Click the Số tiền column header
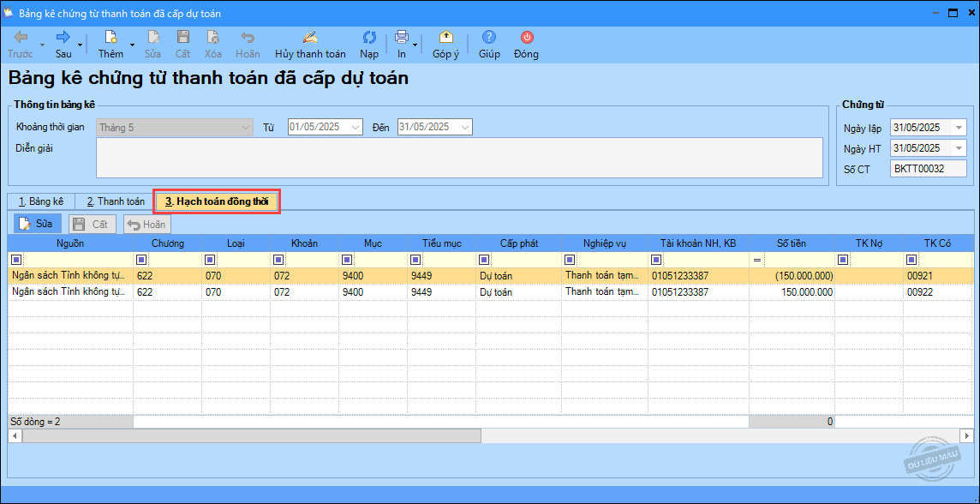The height and width of the screenshot is (504, 980). pyautogui.click(x=791, y=243)
